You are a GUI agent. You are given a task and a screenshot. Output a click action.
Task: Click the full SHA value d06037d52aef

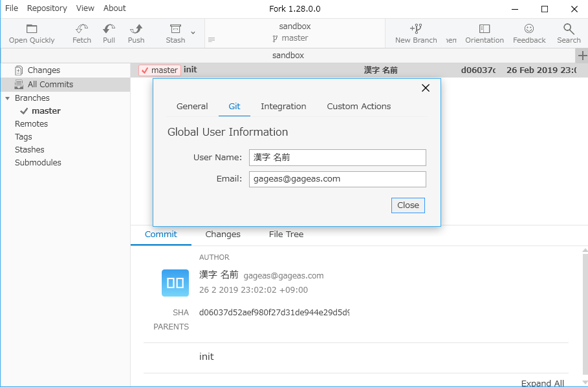pos(274,313)
